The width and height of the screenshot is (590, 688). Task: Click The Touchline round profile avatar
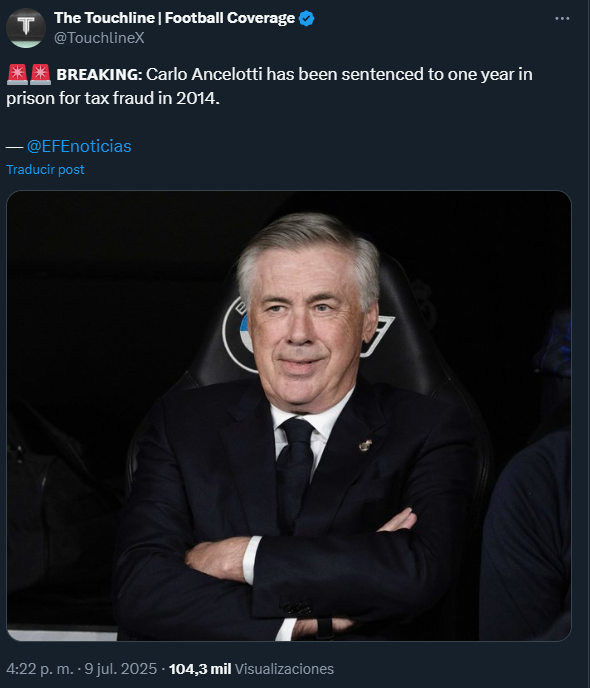(26, 28)
